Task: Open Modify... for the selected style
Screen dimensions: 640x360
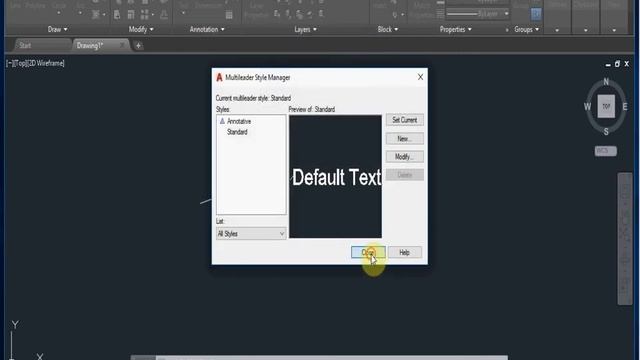Action: click(404, 157)
